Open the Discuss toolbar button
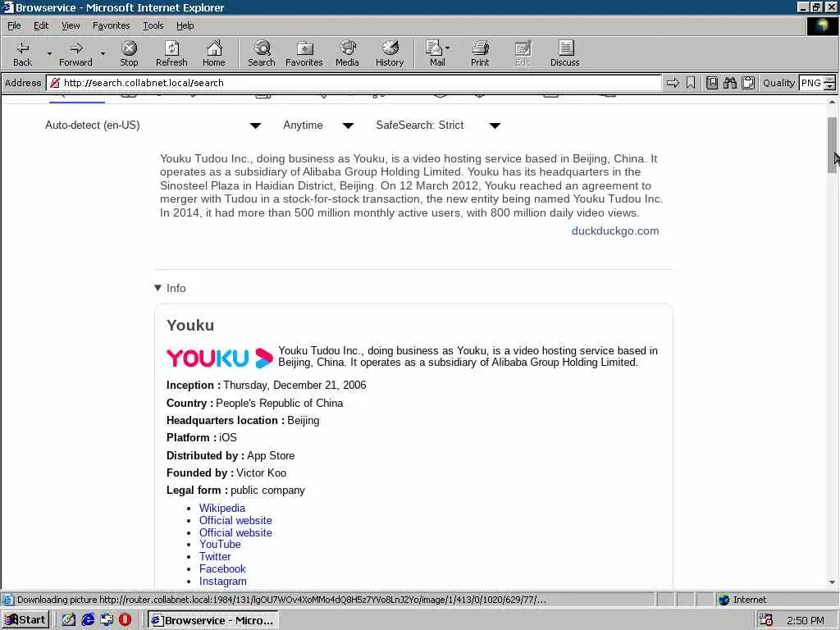Viewport: 840px width, 630px height. 564,53
